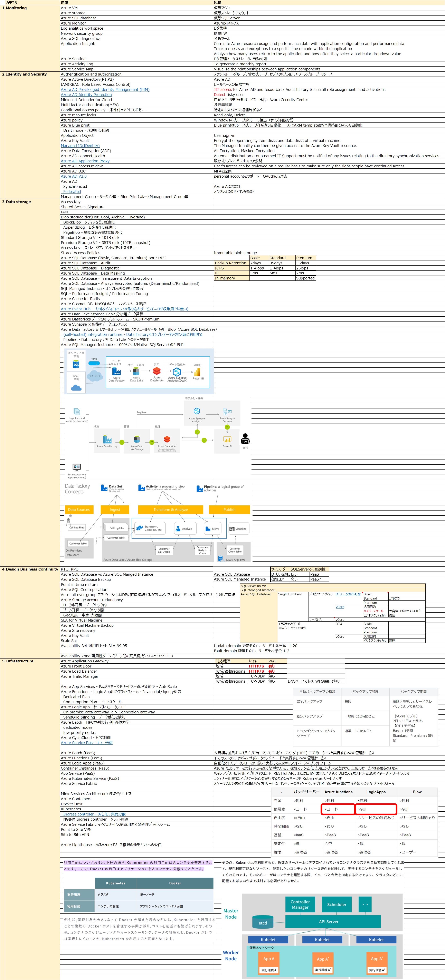Click the Azure Synapse Analytics(DWH) icon
The width and height of the screenshot is (445, 980).
point(177,372)
